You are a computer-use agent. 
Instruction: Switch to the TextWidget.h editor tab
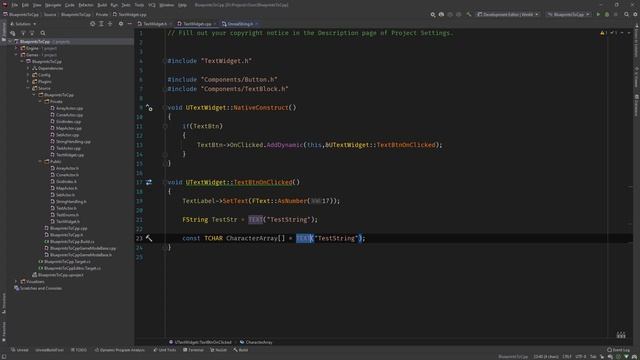155,24
